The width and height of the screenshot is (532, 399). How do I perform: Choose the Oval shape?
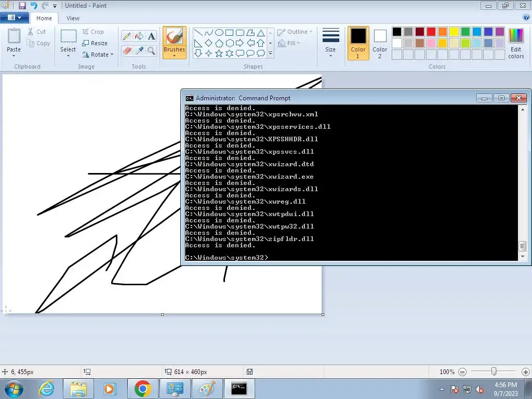219,33
